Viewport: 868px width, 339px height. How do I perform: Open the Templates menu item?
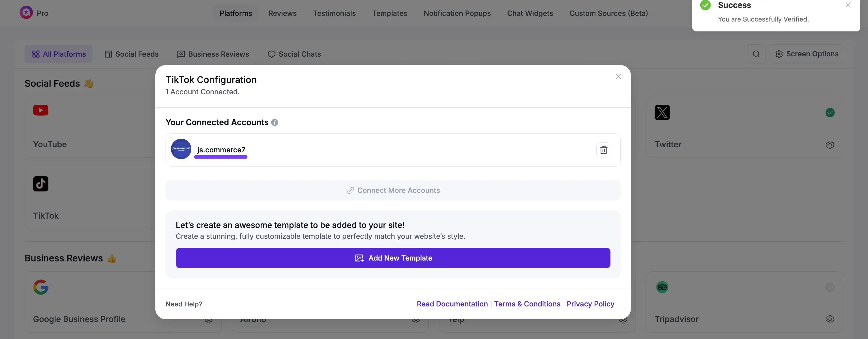click(x=389, y=13)
